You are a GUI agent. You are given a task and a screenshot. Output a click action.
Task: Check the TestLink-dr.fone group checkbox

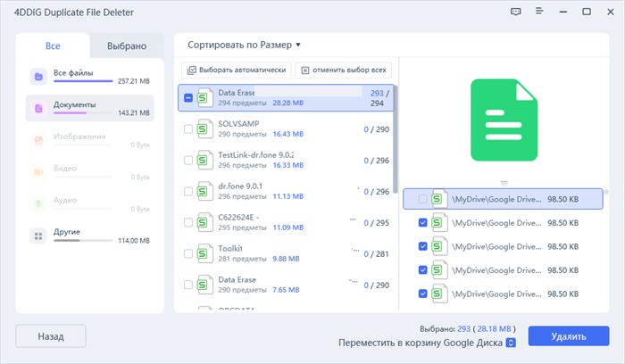(x=188, y=160)
